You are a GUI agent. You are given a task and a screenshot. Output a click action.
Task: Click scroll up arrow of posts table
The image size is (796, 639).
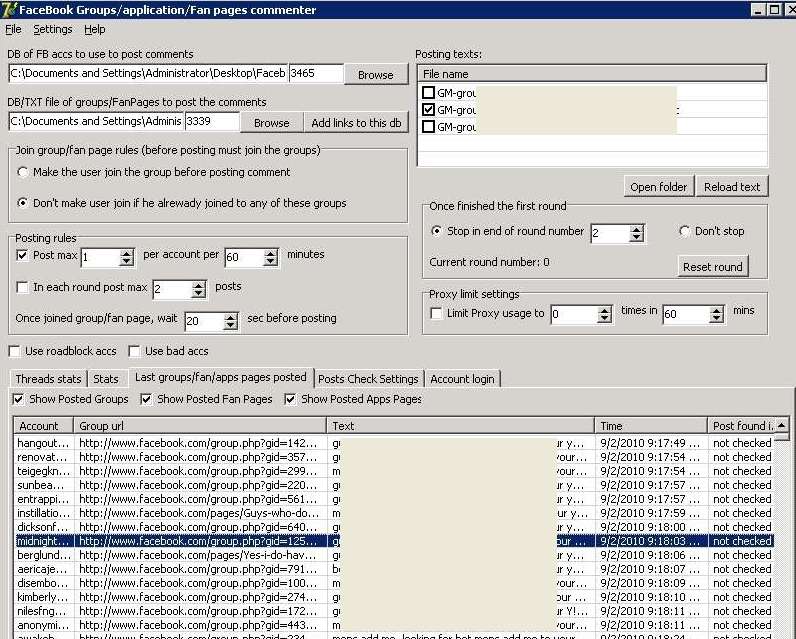(782, 425)
